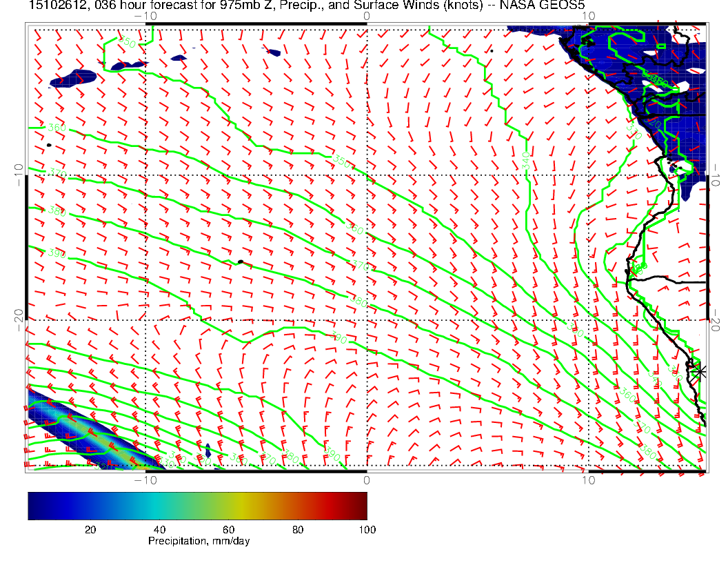This screenshot has width=728, height=563.
Task: Click the forecast title text mentioning NASA GEOS5
Action: pos(306,5)
